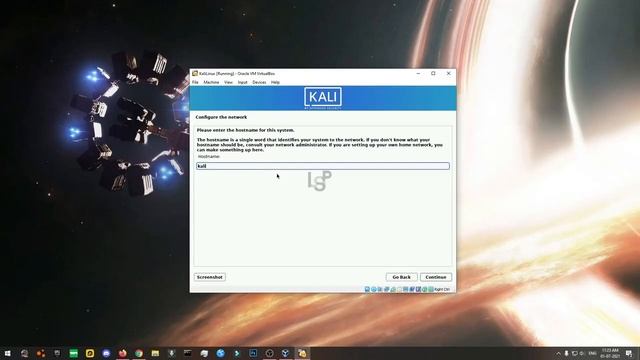Open the Input menu
This screenshot has height=360, width=640.
(x=242, y=82)
